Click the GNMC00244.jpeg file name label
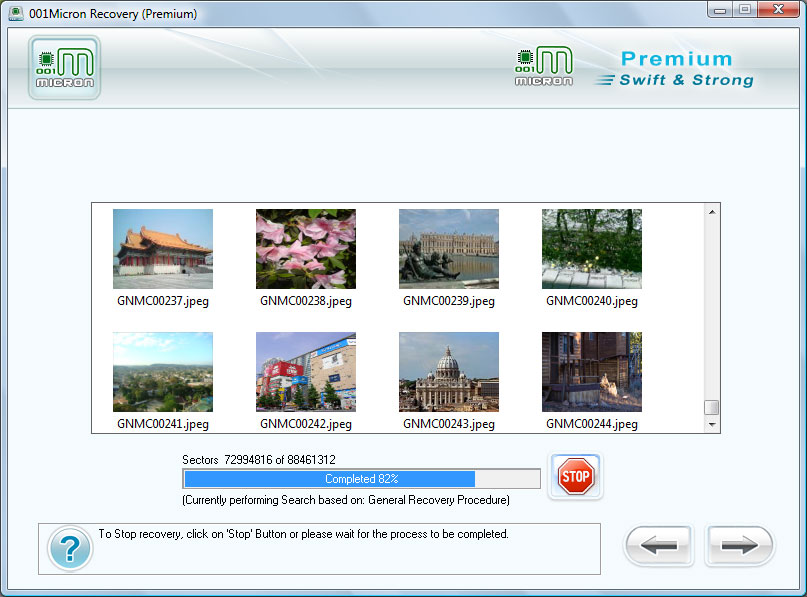This screenshot has height=597, width=807. coord(592,424)
